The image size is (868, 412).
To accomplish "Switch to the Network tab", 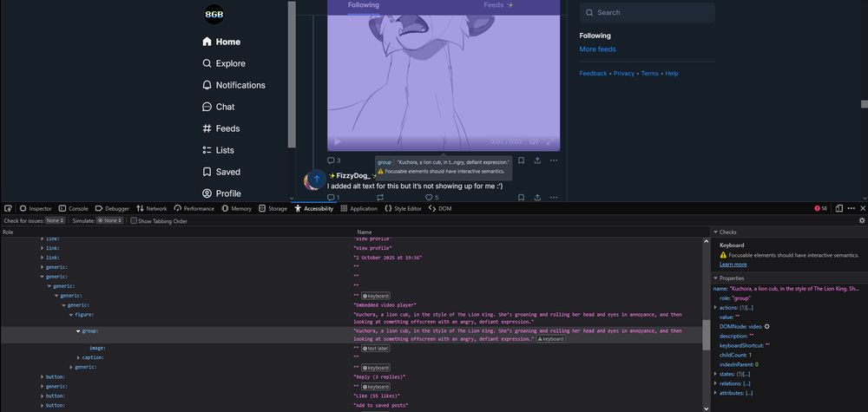I will (x=152, y=208).
